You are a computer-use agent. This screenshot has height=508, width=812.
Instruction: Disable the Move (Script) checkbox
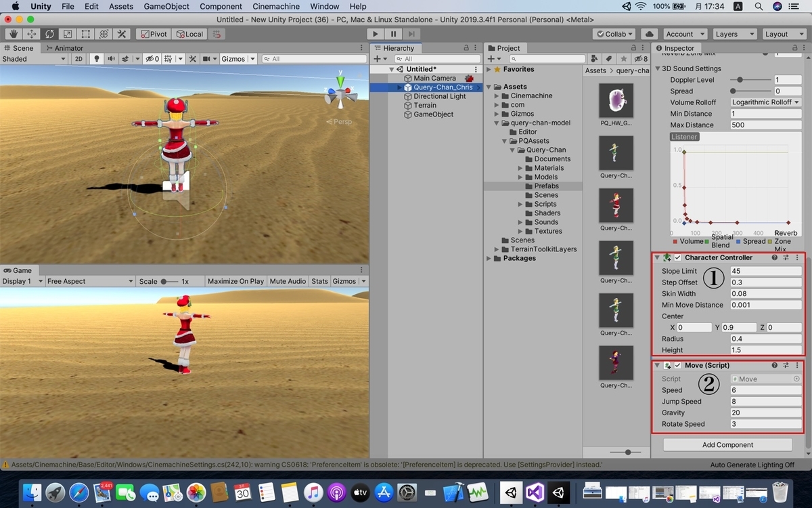tap(677, 365)
